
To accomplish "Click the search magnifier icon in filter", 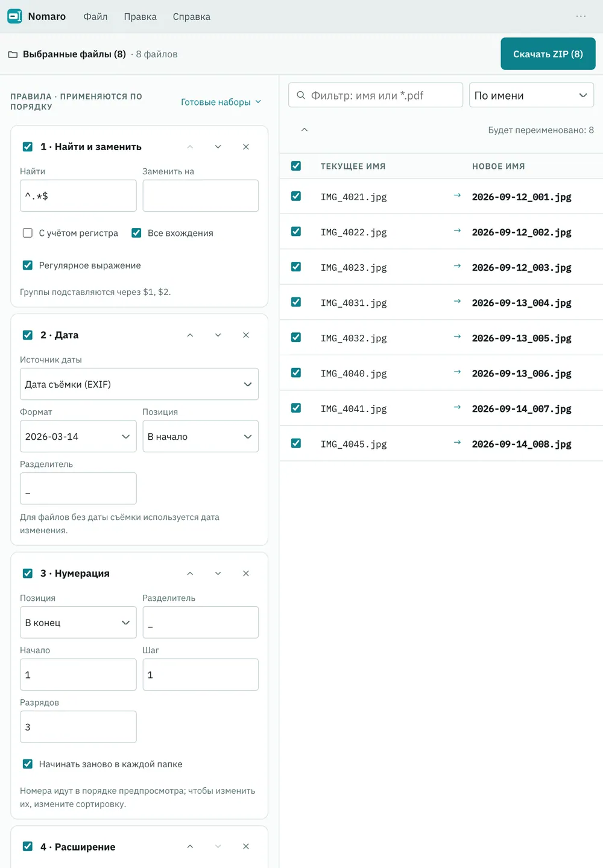I will point(301,95).
